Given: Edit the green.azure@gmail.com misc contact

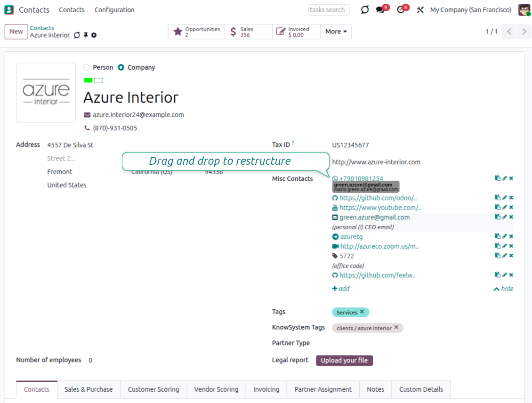Looking at the screenshot, I should click(x=504, y=217).
